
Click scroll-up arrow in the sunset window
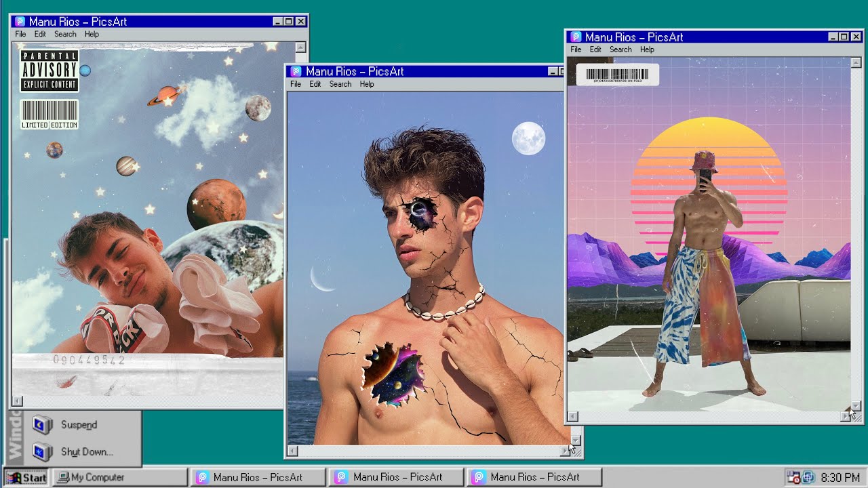(x=856, y=62)
